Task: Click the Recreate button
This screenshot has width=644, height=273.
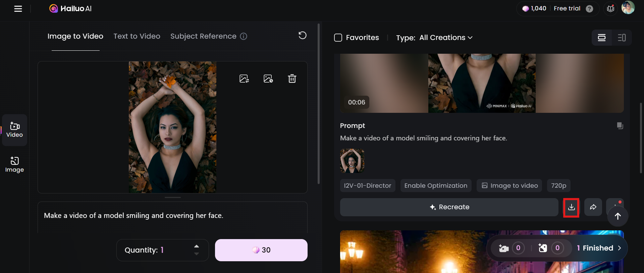Action: pyautogui.click(x=449, y=207)
